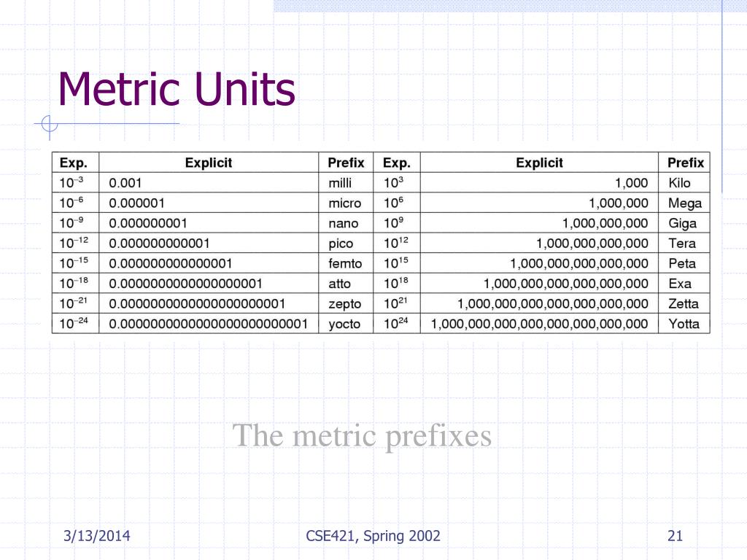
Task: Select the 'Kilo' prefix cell
Action: pos(684,182)
